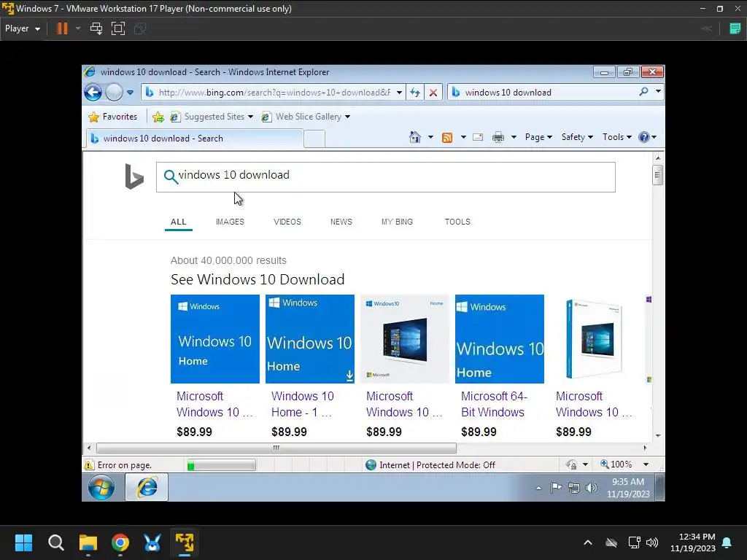Click the Windows 10 Home thumbnail with download arrow
This screenshot has height=560, width=747.
[309, 338]
